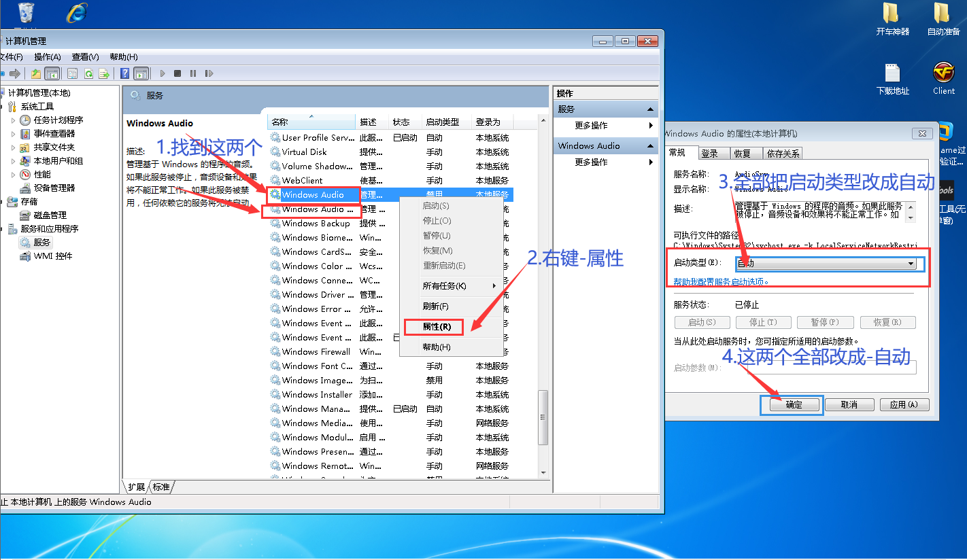
Task: Click the WMI 控件 tree icon
Action: [25, 256]
